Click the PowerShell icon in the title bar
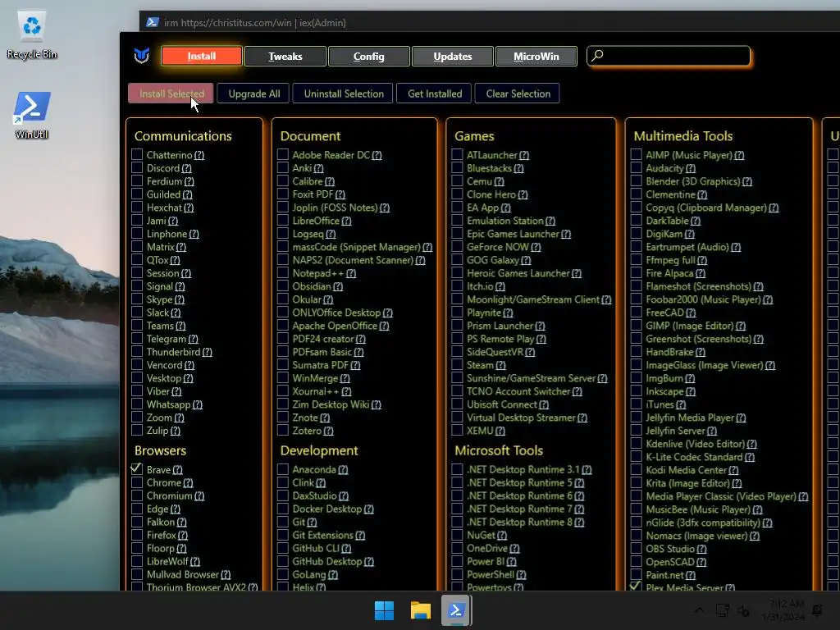This screenshot has height=630, width=840. pyautogui.click(x=152, y=22)
